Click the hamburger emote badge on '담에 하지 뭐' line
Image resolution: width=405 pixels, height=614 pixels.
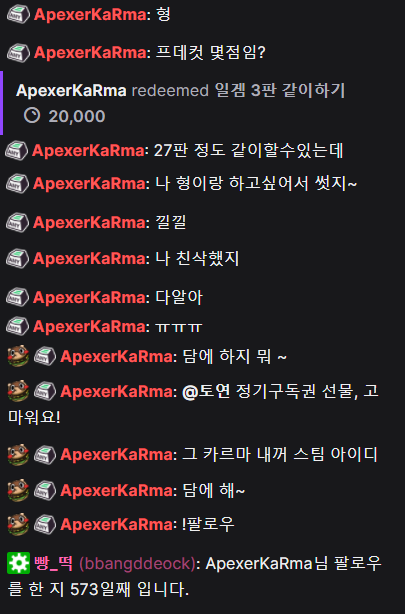point(18,356)
